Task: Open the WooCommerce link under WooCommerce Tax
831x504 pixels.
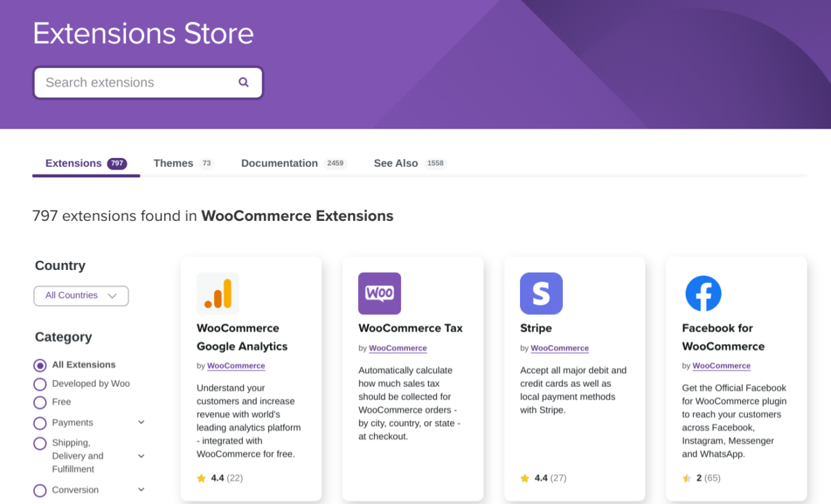Action: click(397, 348)
